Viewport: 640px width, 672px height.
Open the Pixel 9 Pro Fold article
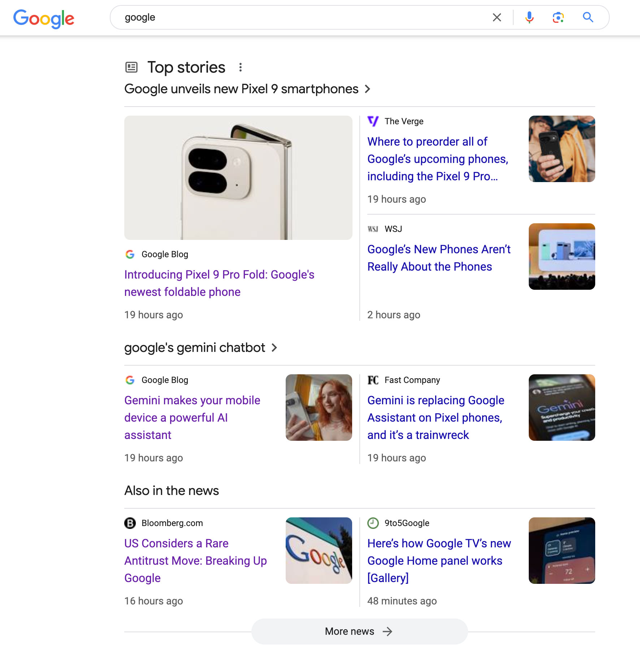(219, 283)
